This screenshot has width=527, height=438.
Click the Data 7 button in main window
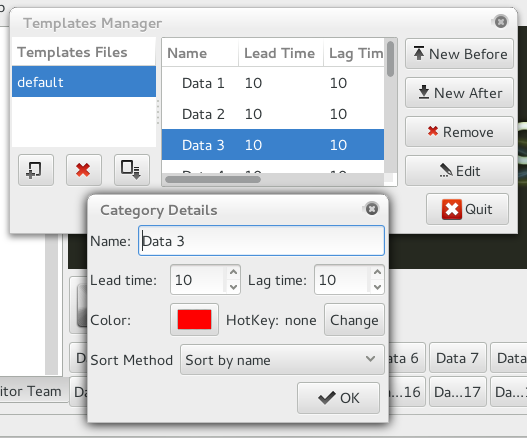click(457, 358)
